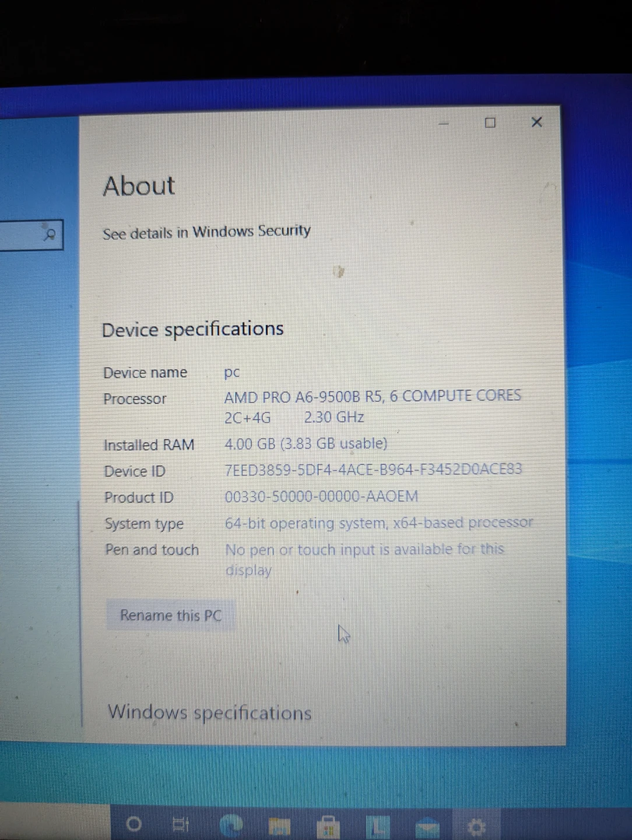
Task: Click the 2.30 GHz processor speed
Action: coord(334,417)
